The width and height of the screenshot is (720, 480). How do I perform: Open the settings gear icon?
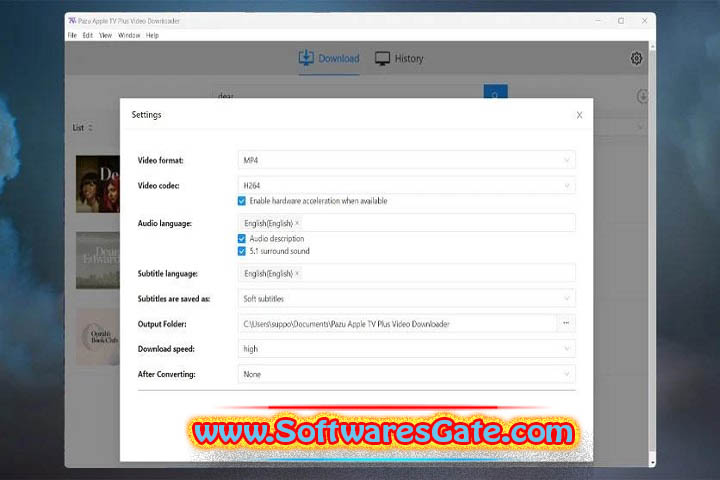pos(636,58)
